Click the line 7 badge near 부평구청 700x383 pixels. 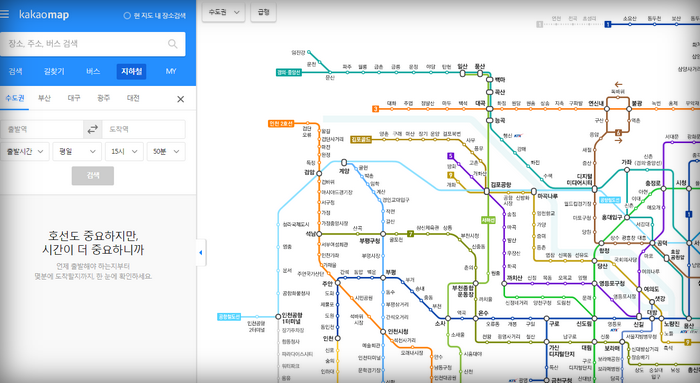click(410, 234)
